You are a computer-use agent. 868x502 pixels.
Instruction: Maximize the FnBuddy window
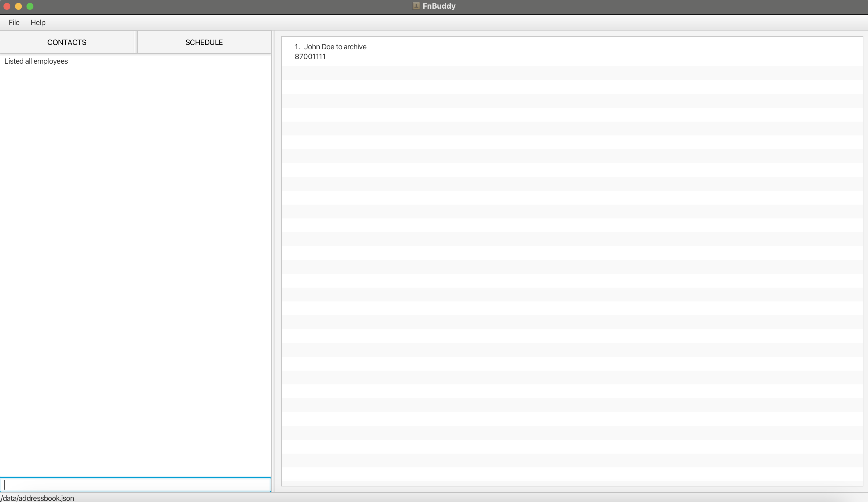30,6
